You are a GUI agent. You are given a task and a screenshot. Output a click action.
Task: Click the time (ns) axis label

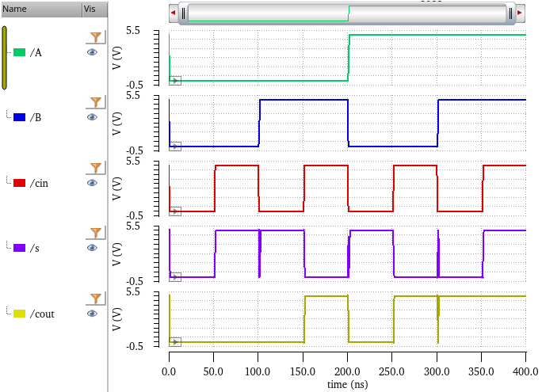pyautogui.click(x=347, y=384)
